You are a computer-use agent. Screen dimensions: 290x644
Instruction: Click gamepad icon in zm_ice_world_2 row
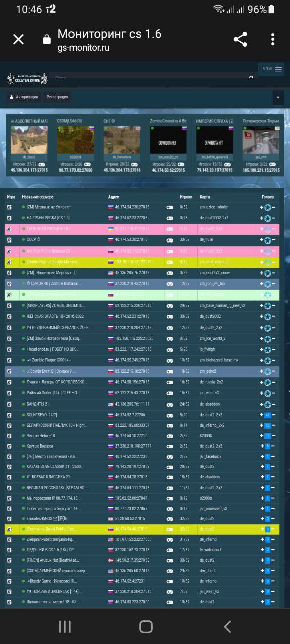pyautogui.click(x=170, y=339)
